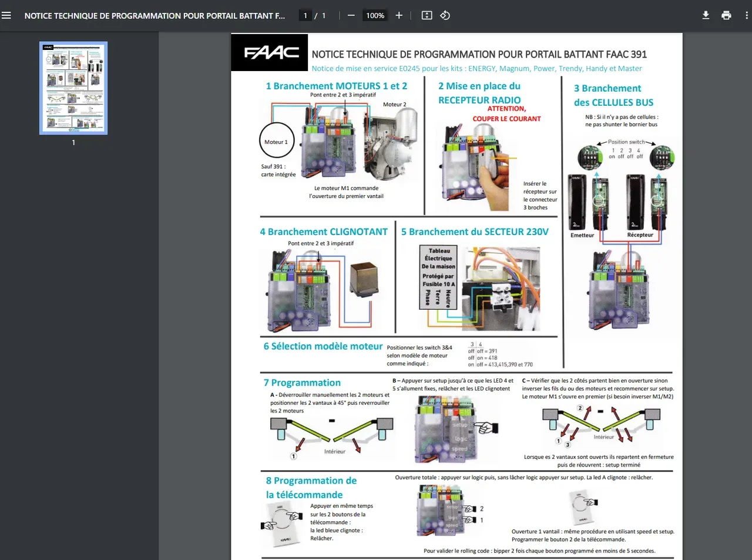Click 'des CELLULES BUS' heading line

pyautogui.click(x=614, y=102)
